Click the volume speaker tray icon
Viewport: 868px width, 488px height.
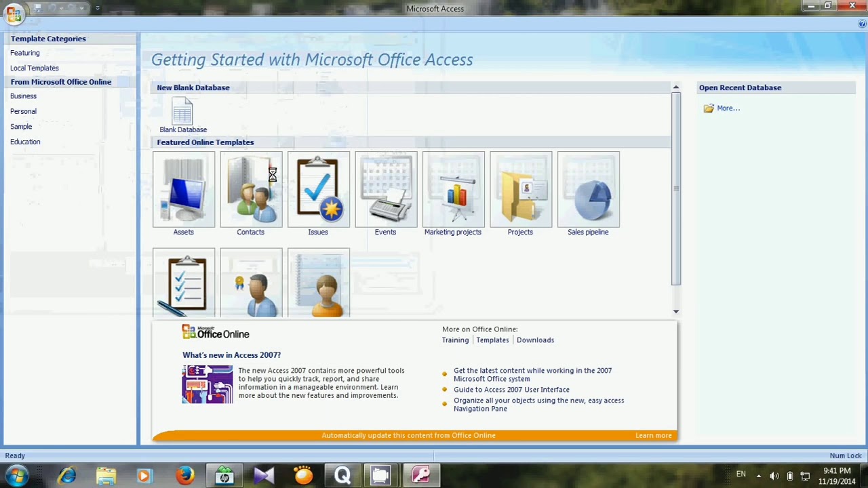[774, 476]
